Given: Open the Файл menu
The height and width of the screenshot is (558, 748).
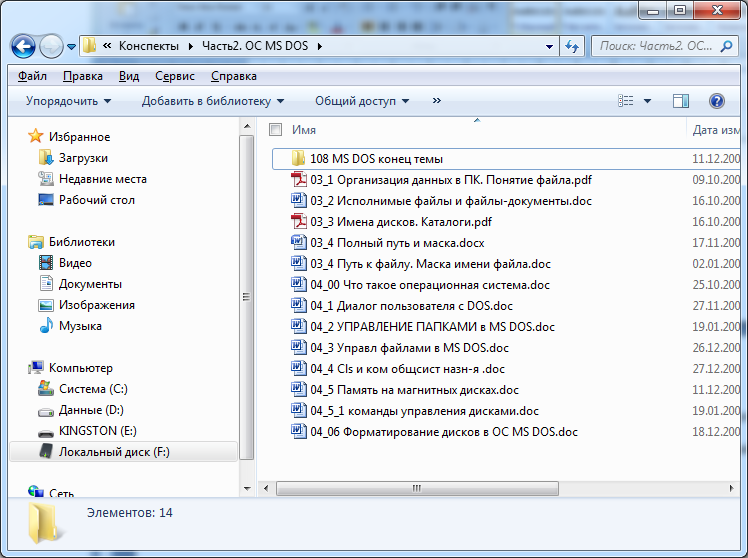Looking at the screenshot, I should (32, 76).
